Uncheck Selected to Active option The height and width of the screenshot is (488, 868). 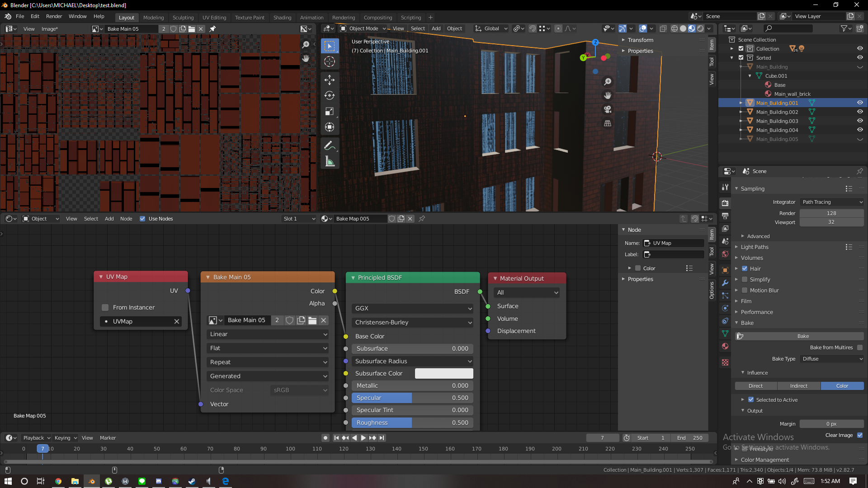(751, 399)
